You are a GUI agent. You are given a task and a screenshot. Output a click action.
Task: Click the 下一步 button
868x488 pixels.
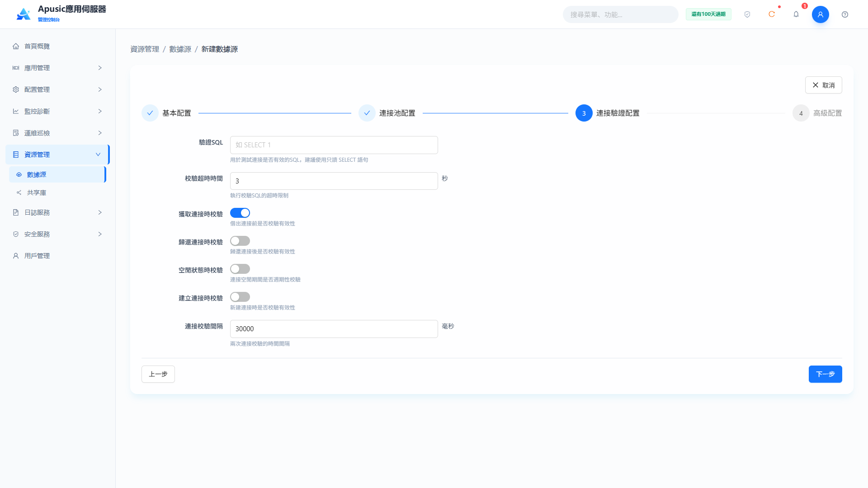[x=825, y=374]
